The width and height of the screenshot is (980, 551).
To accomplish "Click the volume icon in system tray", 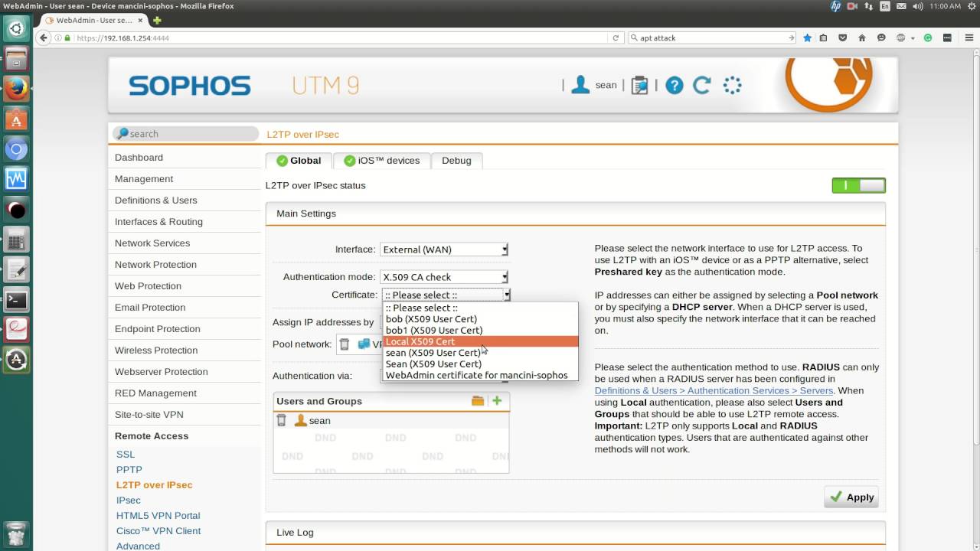I will point(918,6).
